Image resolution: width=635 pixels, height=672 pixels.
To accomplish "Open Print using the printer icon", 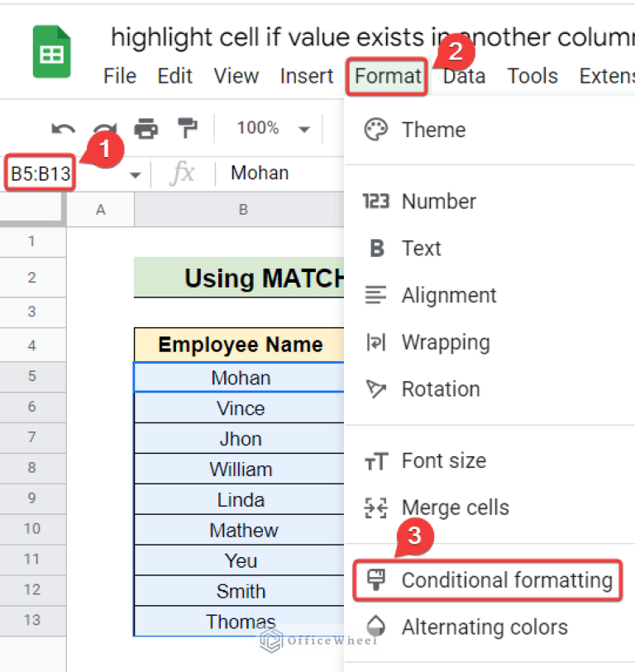I will tap(146, 128).
